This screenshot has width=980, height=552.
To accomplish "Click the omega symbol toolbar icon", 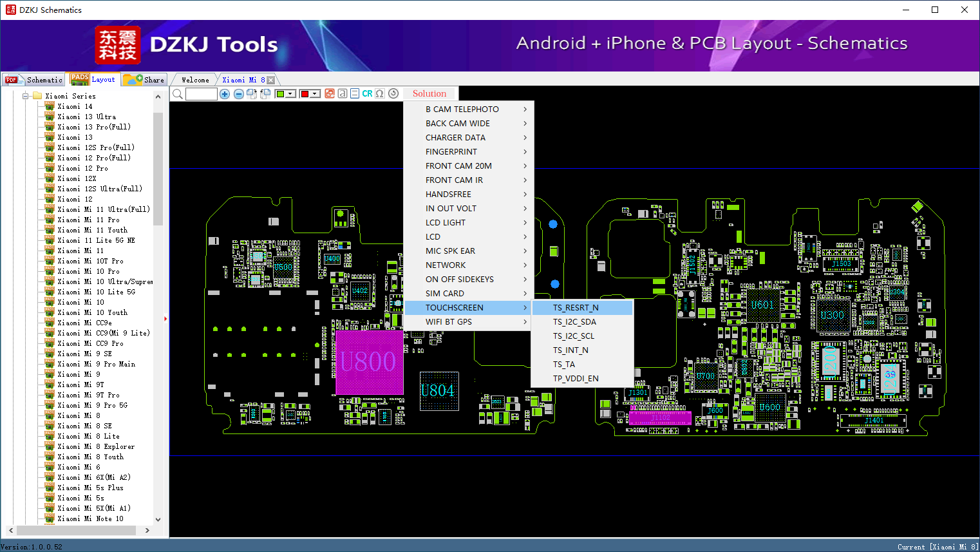I will [380, 93].
